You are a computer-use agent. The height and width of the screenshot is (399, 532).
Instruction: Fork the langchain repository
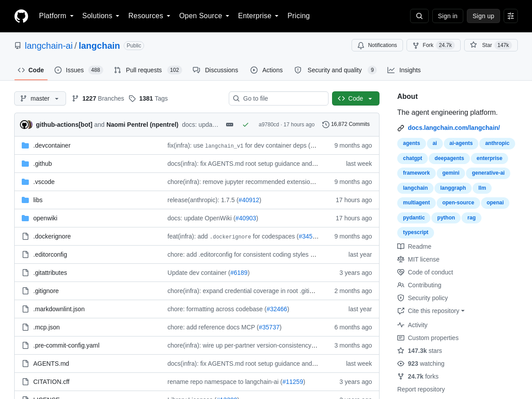pyautogui.click(x=434, y=45)
